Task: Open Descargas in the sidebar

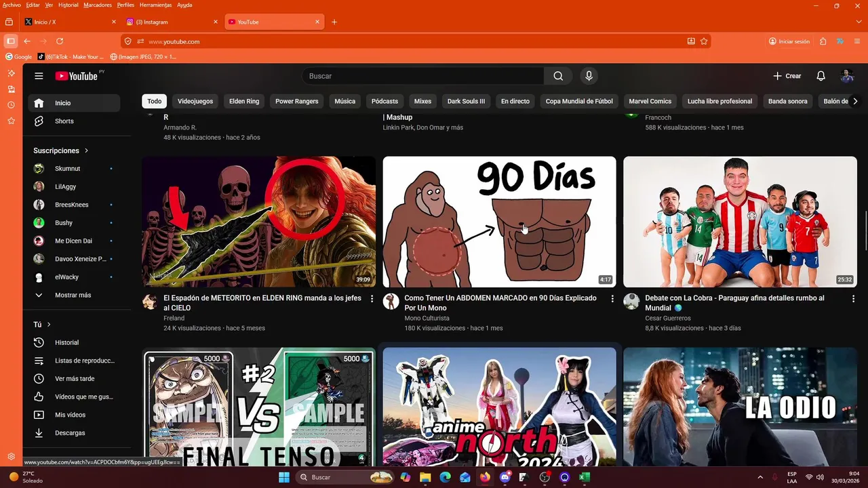Action: pyautogui.click(x=74, y=433)
